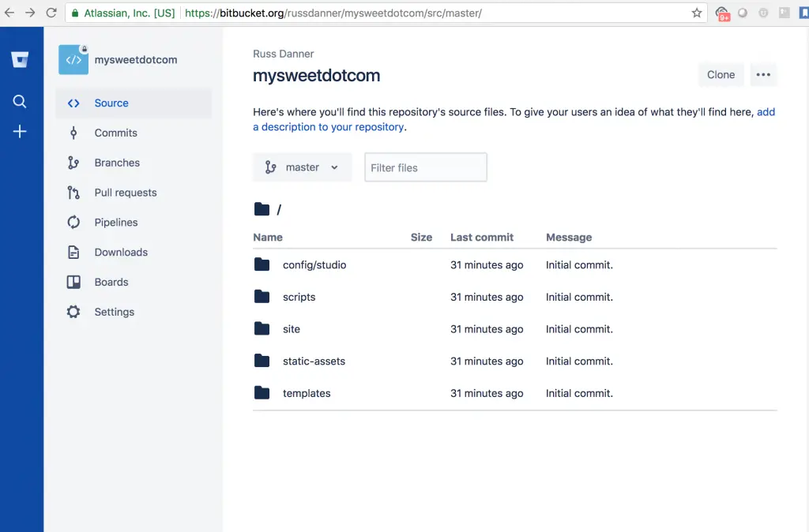Bookmark the page with the star icon
This screenshot has height=532, width=809.
coord(696,13)
